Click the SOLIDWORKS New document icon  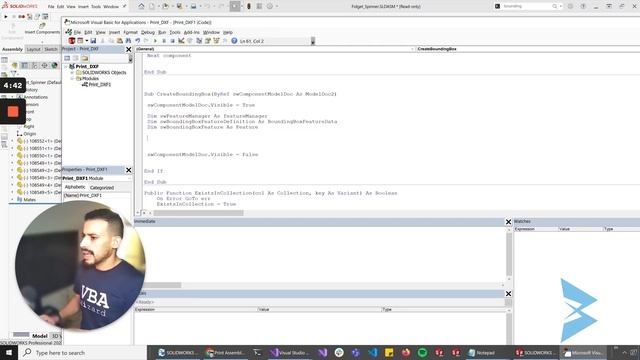[151, 6]
